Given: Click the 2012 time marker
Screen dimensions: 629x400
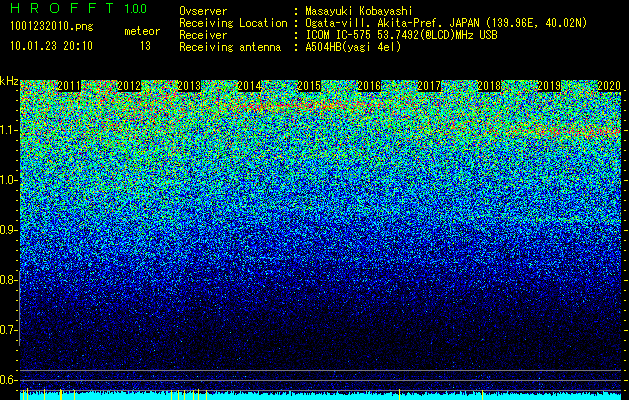Looking at the screenshot, I should coord(129,86).
